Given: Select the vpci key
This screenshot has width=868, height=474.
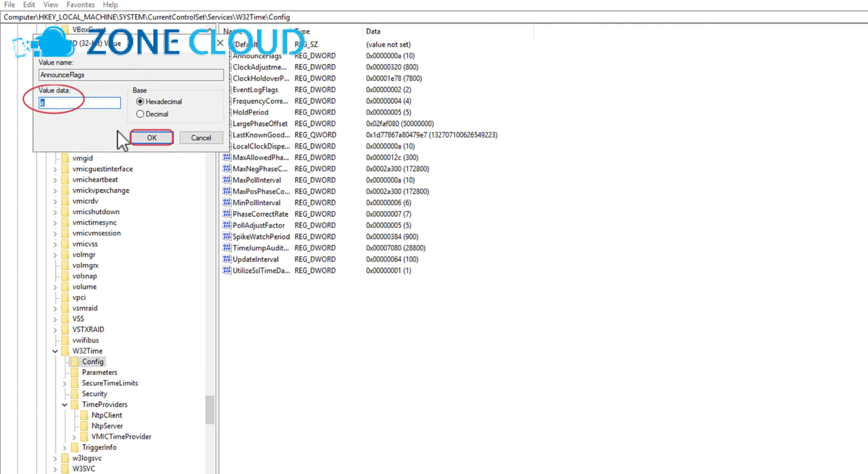Looking at the screenshot, I should click(79, 297).
